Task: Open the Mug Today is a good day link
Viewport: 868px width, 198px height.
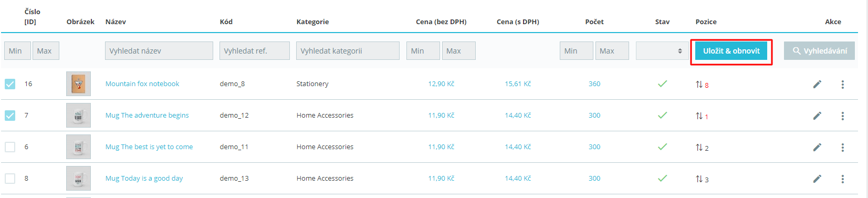Action: point(144,178)
